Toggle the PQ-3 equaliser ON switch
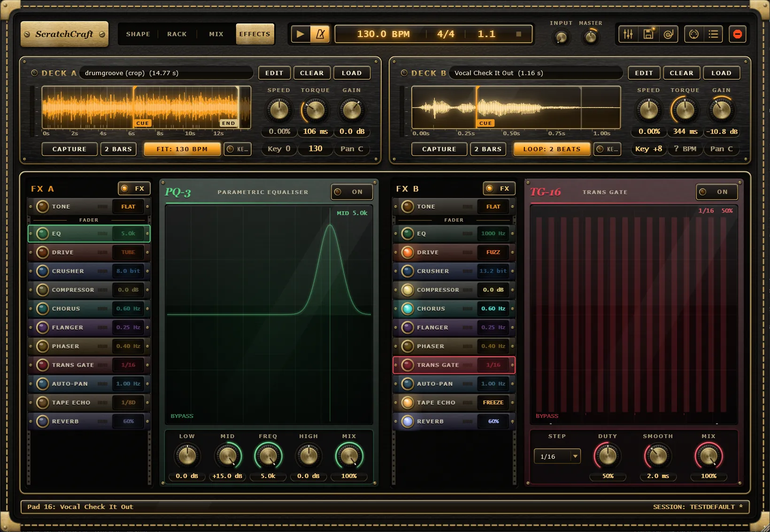The height and width of the screenshot is (532, 770). [x=352, y=192]
